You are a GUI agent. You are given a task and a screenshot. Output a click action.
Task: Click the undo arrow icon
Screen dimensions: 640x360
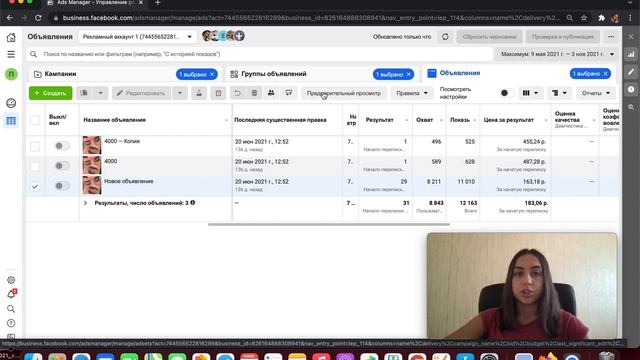pyautogui.click(x=237, y=93)
